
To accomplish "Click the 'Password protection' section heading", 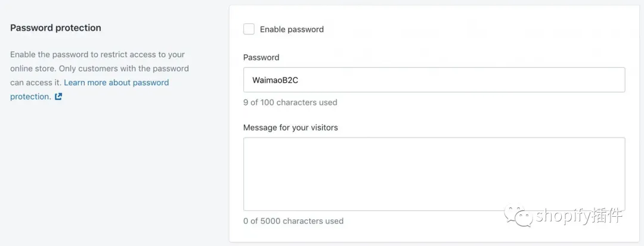I will 55,28.
